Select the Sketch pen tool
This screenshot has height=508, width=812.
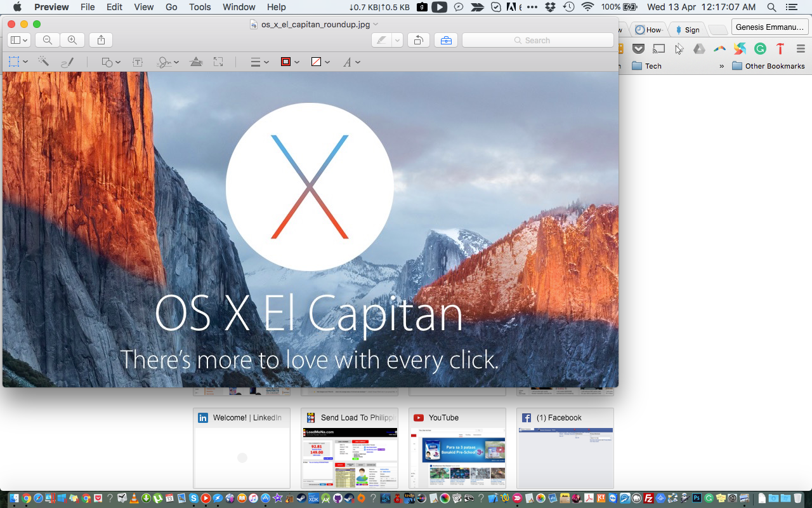(x=67, y=62)
